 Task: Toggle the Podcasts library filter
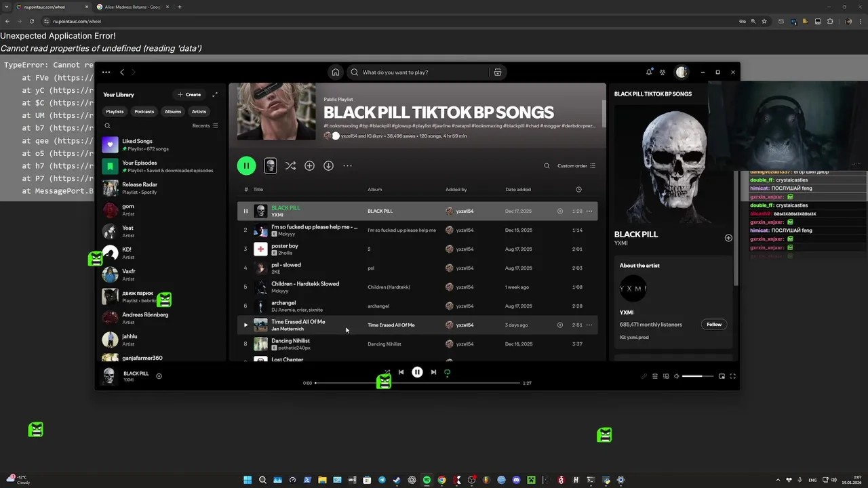click(144, 111)
